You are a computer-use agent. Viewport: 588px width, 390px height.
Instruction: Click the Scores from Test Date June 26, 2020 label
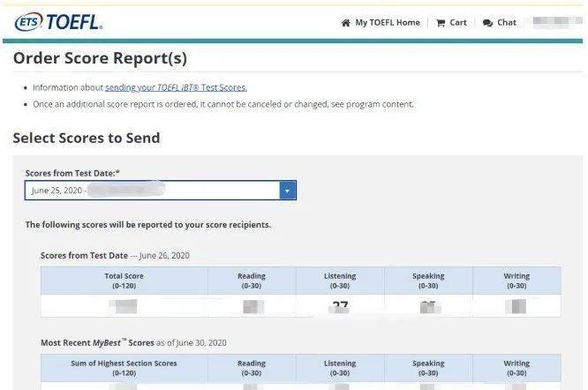click(115, 256)
